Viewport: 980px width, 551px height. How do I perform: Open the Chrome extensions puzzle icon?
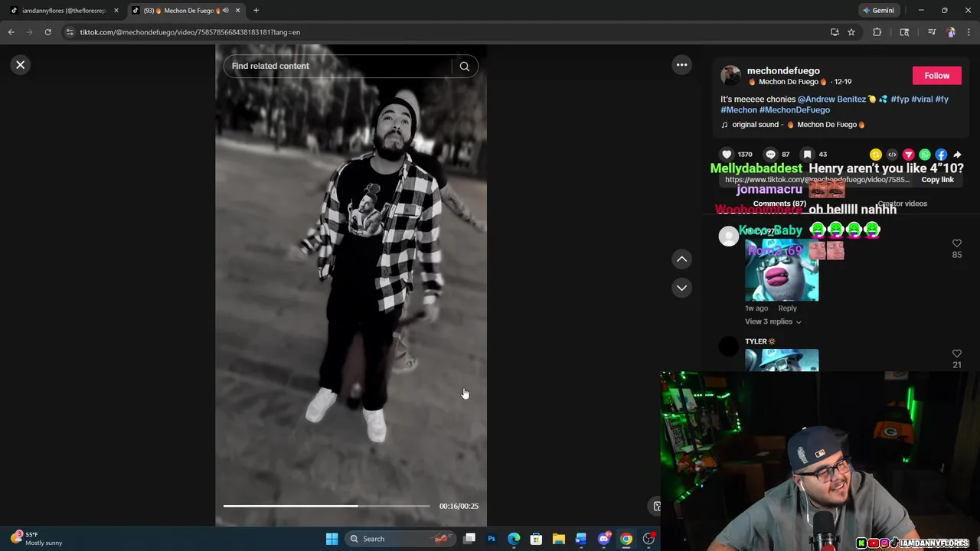pos(877,32)
